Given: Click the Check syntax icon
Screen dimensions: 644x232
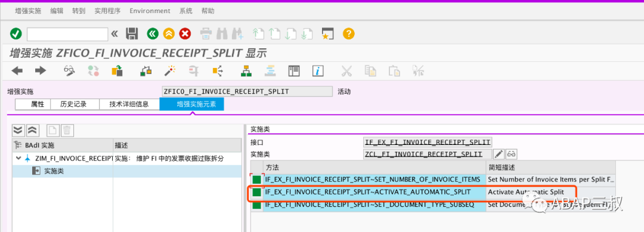Looking at the screenshot, I should 146,71.
